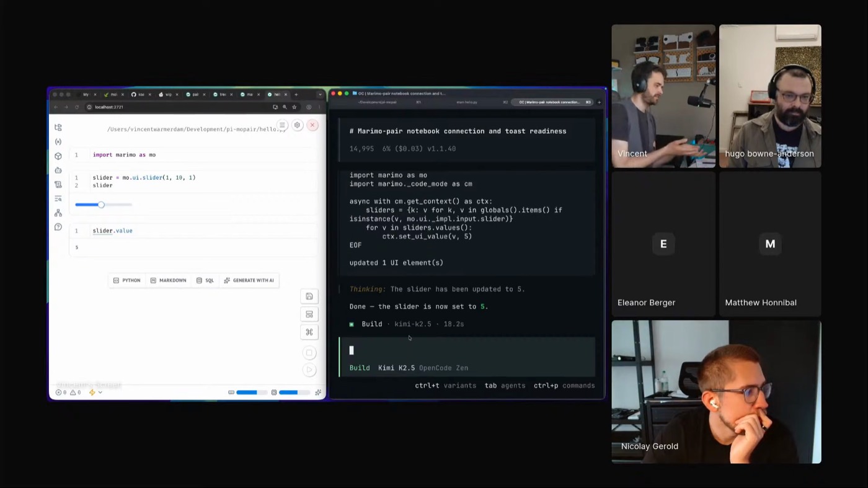
Task: Expand the browser tab search dropdown chevron
Action: [320, 94]
